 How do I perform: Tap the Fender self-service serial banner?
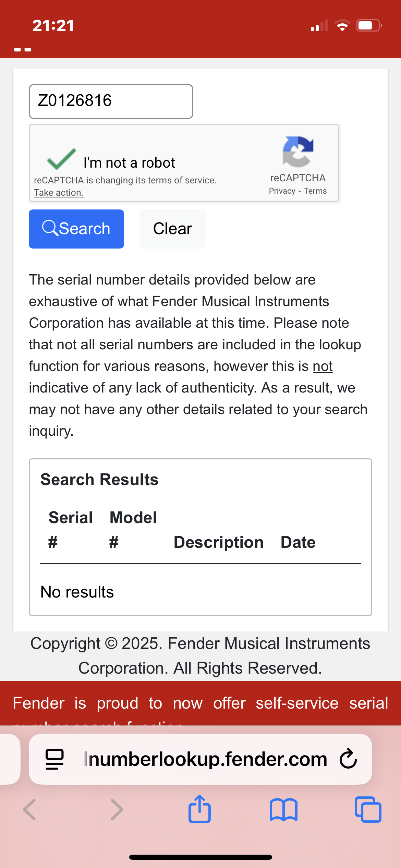pos(200,703)
